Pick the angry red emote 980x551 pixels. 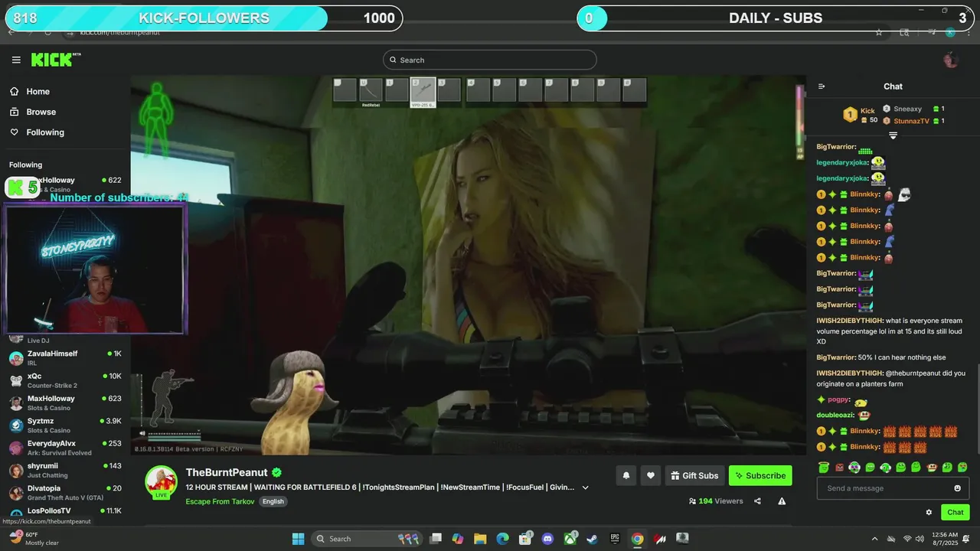839,468
